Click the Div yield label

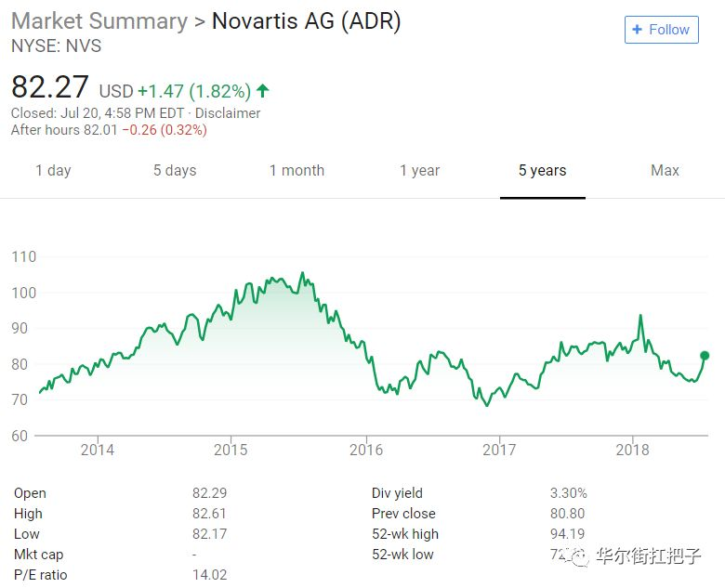[397, 493]
